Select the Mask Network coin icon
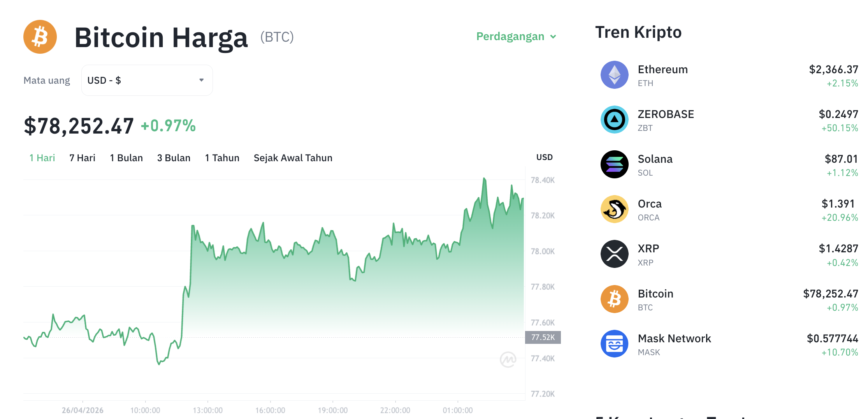The width and height of the screenshot is (868, 419). (x=614, y=343)
